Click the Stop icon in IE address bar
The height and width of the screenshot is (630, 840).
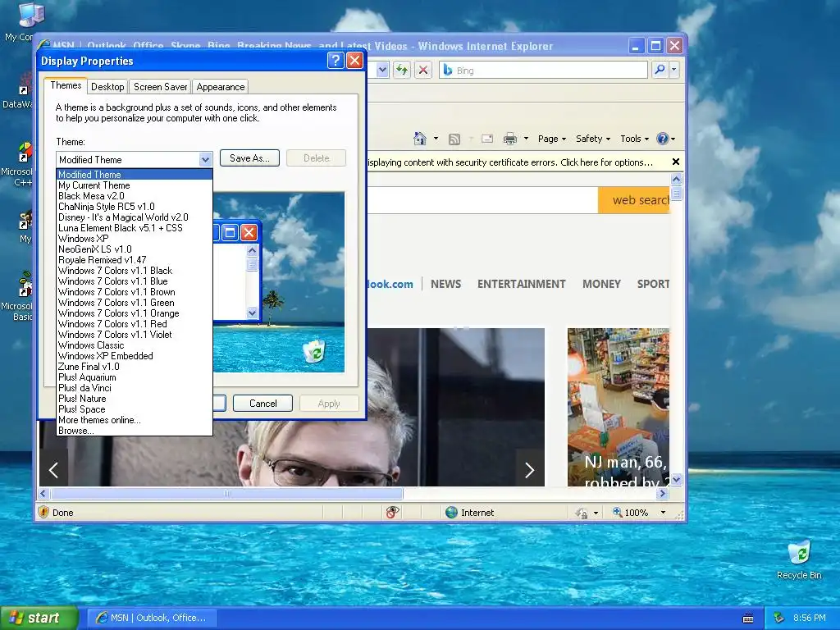[x=423, y=71]
